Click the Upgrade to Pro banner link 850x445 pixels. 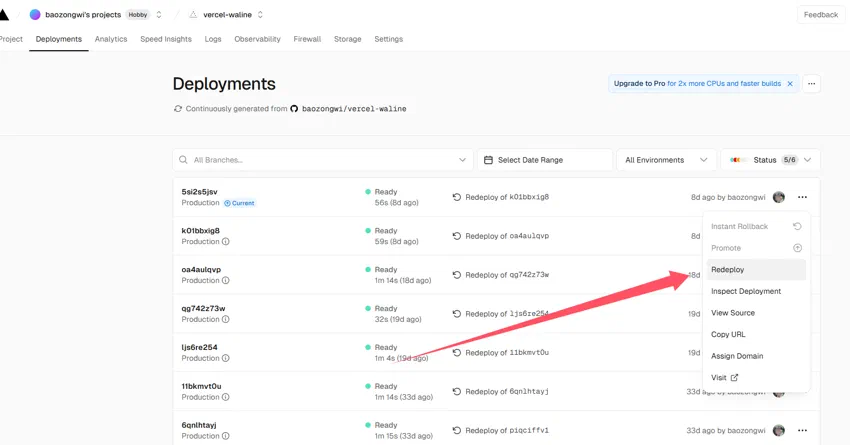(x=697, y=83)
